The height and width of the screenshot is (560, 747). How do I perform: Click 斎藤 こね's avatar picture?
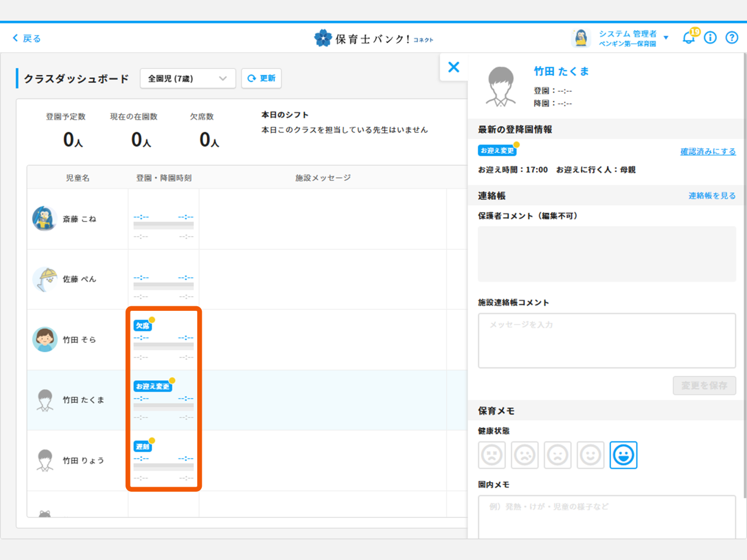45,218
